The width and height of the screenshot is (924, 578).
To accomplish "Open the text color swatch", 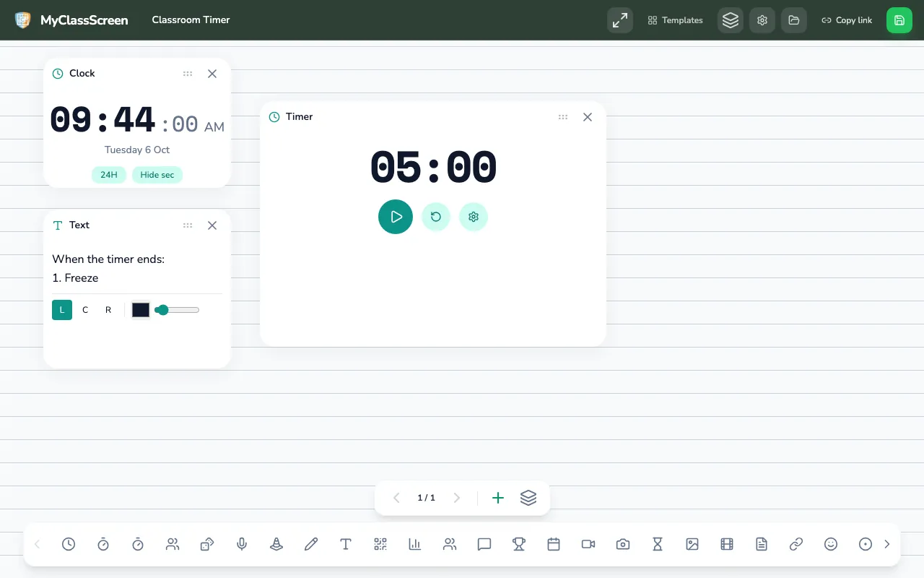I will coord(141,310).
